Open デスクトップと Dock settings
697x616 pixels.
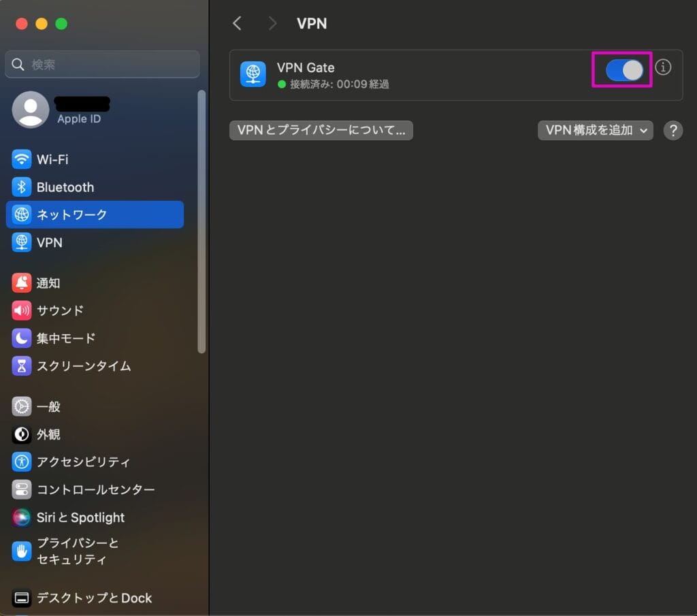click(95, 598)
